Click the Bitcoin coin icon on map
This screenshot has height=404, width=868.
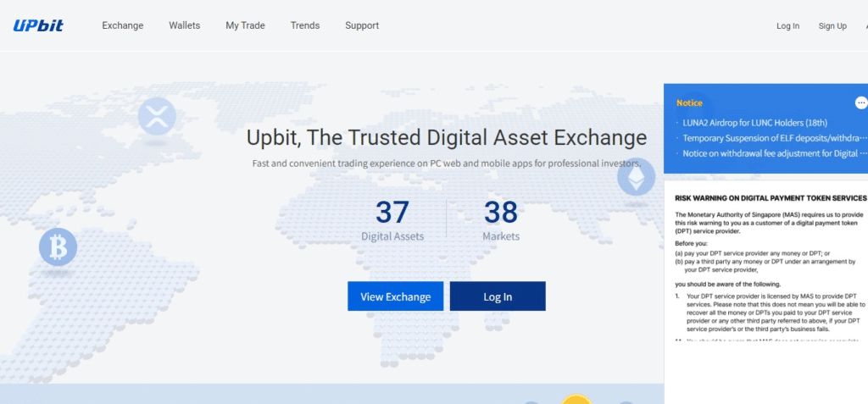(58, 247)
